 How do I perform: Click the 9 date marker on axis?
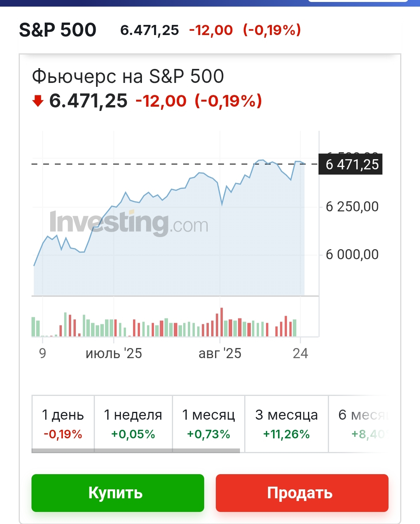click(x=42, y=353)
